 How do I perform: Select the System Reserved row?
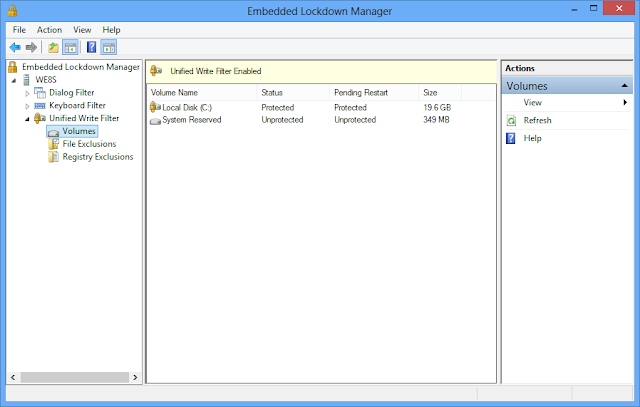tap(322, 120)
